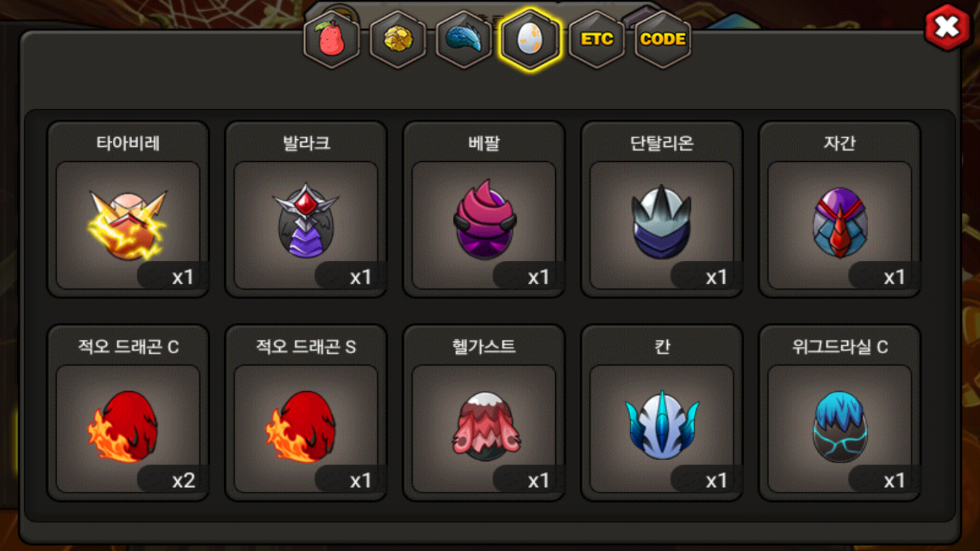980x551 pixels.
Task: Pick the 적오 드래곤 S flame egg
Action: [306, 429]
